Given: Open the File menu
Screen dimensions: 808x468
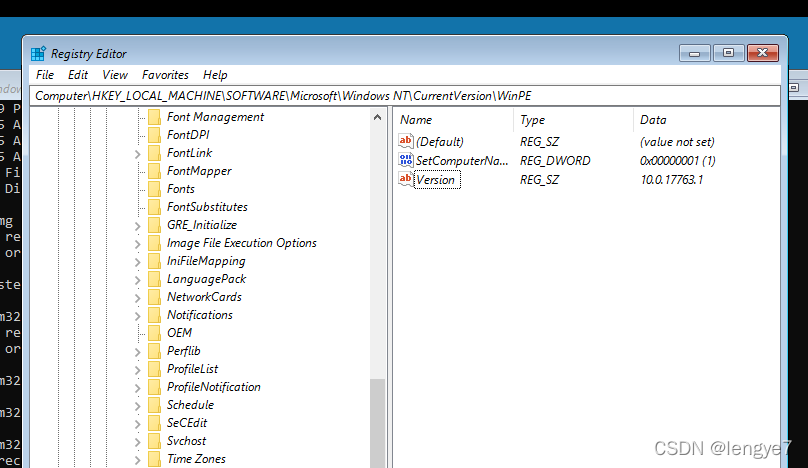Looking at the screenshot, I should [x=45, y=75].
